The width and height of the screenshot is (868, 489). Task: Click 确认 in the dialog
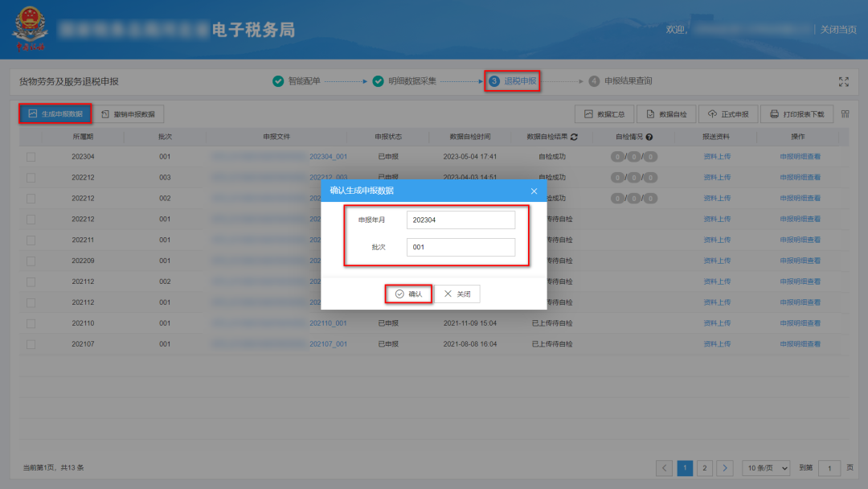[408, 294]
